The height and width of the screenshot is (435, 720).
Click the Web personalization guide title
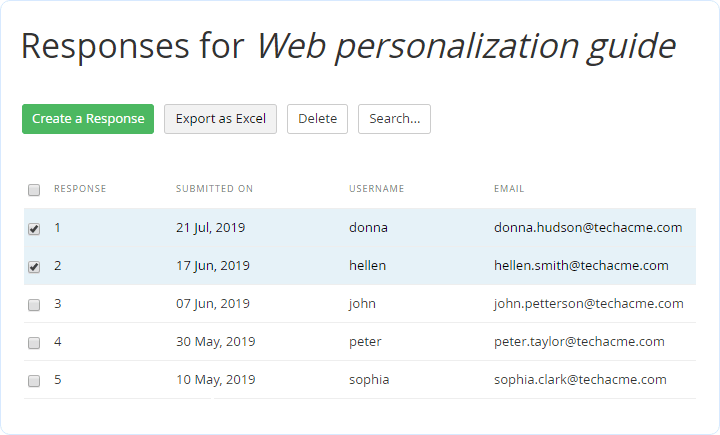[466, 46]
